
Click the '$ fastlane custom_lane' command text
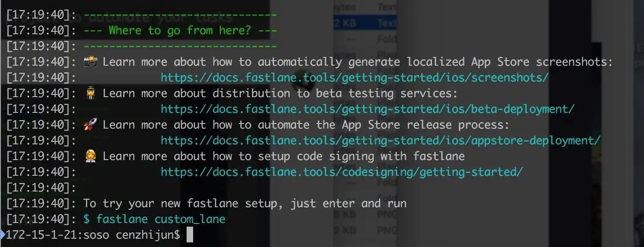[x=154, y=219]
